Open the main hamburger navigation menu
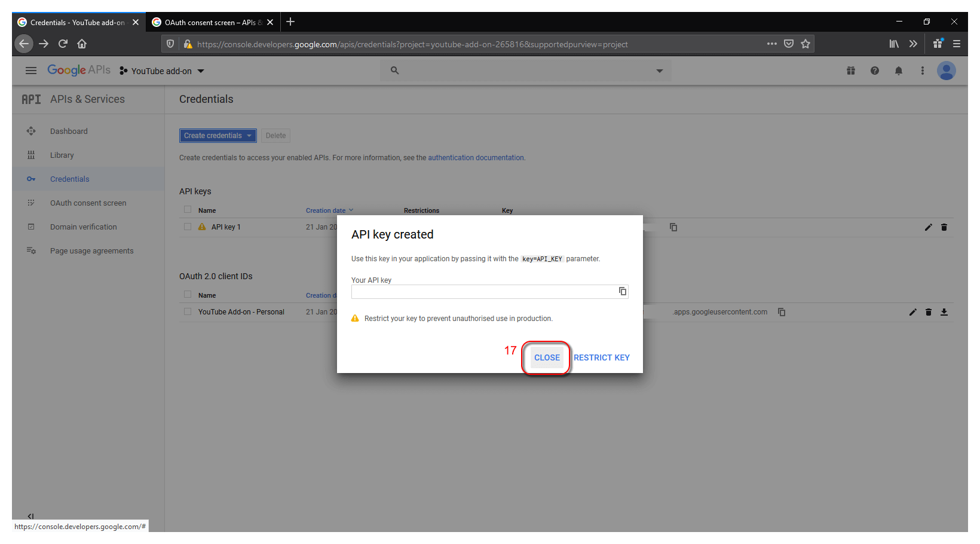 click(x=31, y=71)
